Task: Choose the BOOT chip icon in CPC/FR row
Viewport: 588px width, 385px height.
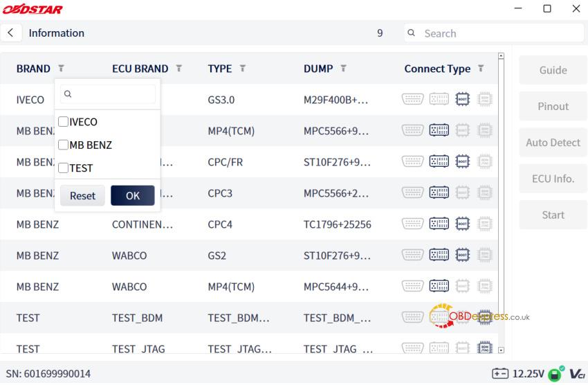Action: click(x=462, y=162)
